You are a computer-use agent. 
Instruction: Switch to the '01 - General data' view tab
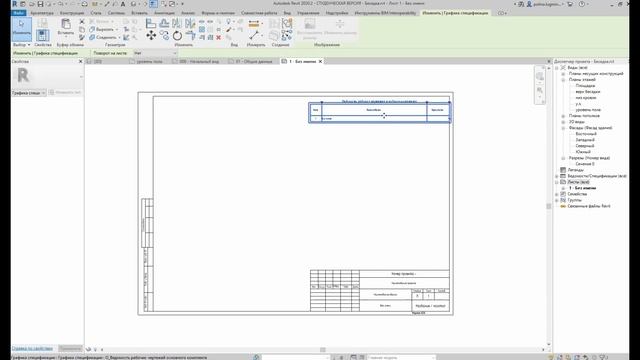[253, 62]
